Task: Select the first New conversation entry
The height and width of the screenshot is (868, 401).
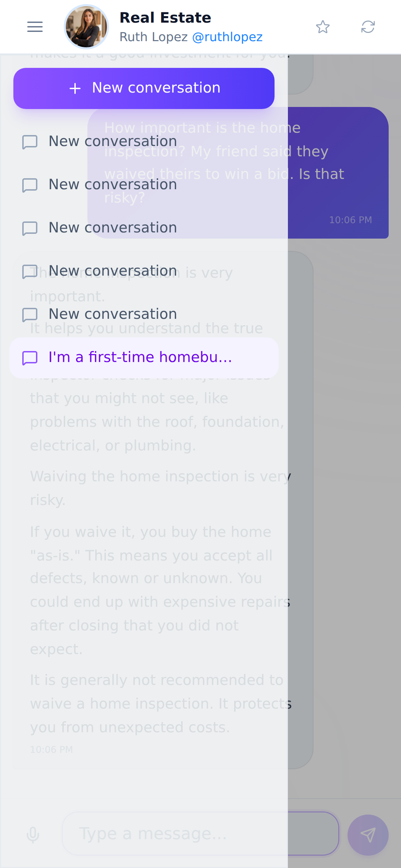Action: [144, 141]
